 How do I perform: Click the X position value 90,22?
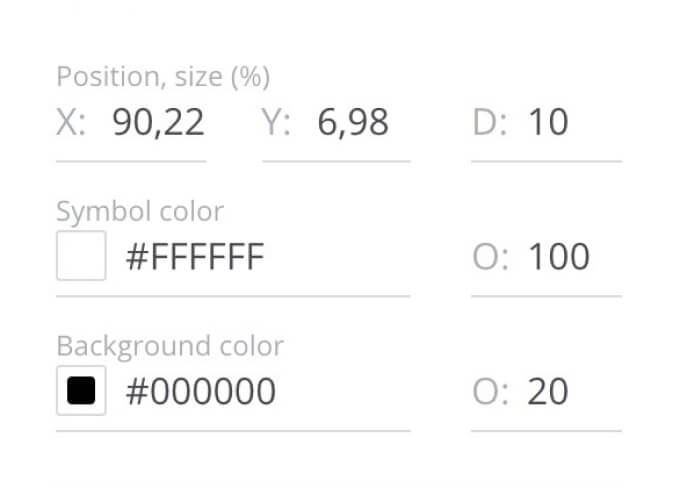[158, 123]
